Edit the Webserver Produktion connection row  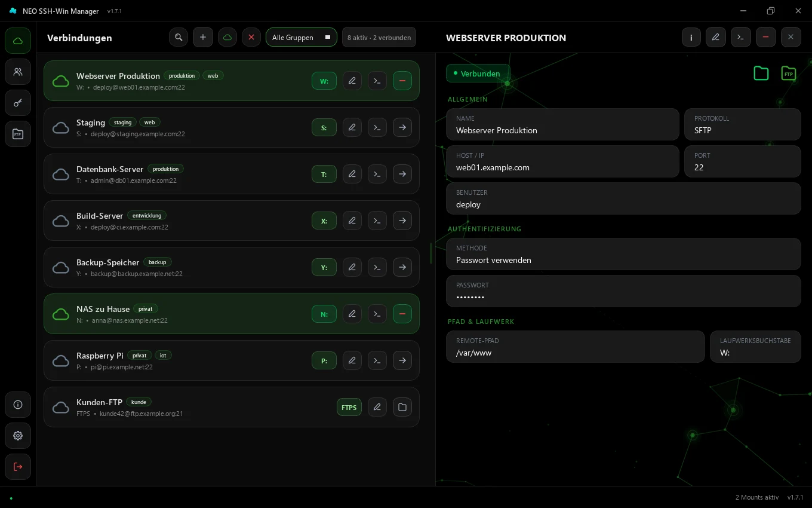[x=352, y=81]
